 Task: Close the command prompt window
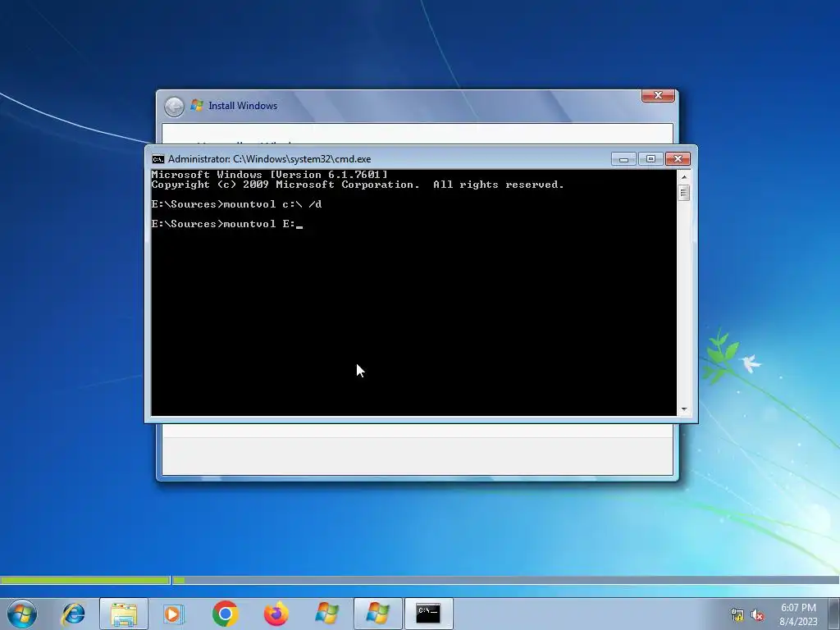coord(678,159)
